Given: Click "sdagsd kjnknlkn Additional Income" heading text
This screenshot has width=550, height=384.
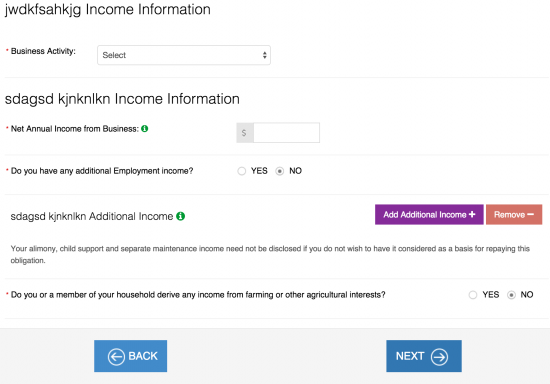Looking at the screenshot, I should [x=92, y=216].
